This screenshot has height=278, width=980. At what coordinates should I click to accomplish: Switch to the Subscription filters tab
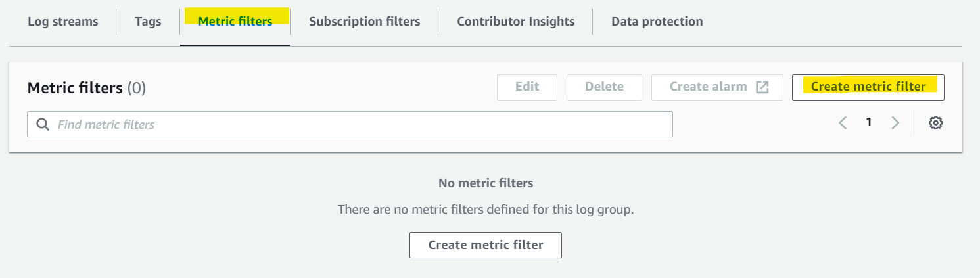click(x=365, y=22)
